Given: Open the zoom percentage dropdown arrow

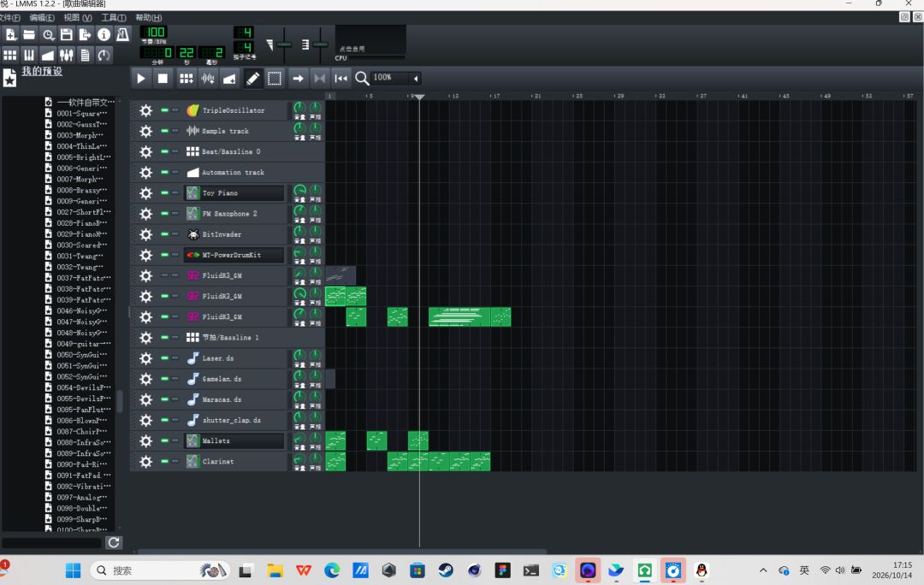Looking at the screenshot, I should (x=416, y=79).
